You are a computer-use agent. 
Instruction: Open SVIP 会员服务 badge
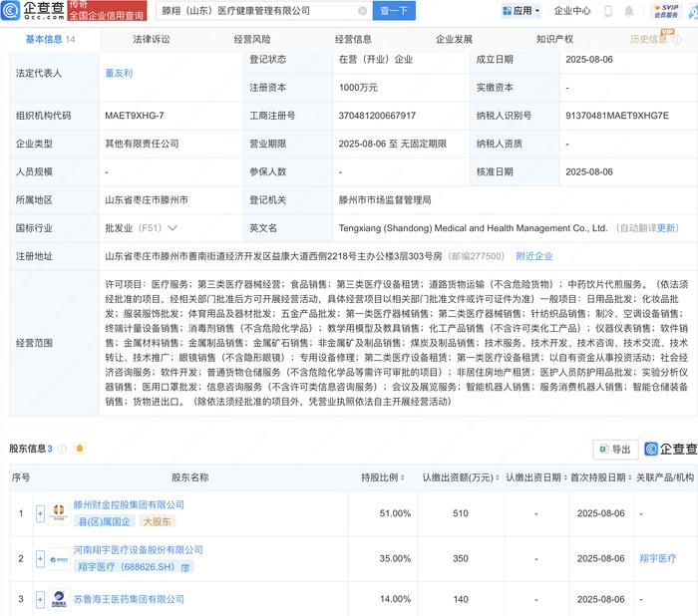coord(666,11)
